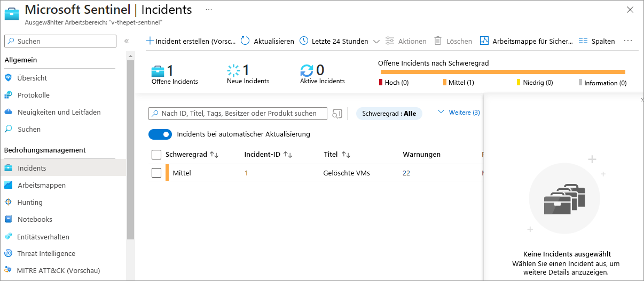The width and height of the screenshot is (644, 281).
Task: Click the red Hoch (0) severity swatch
Action: 381,83
